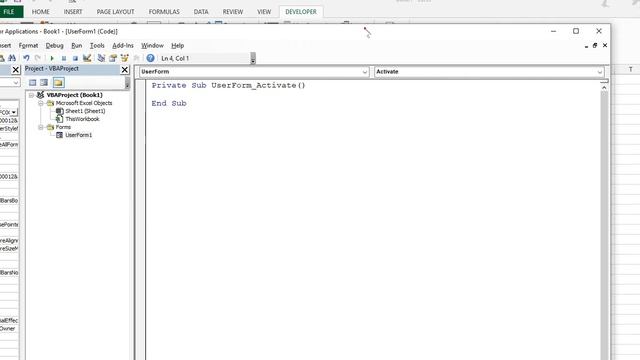Viewport: 640px width, 360px height.
Task: Click the Reset stop icon
Action: point(75,58)
